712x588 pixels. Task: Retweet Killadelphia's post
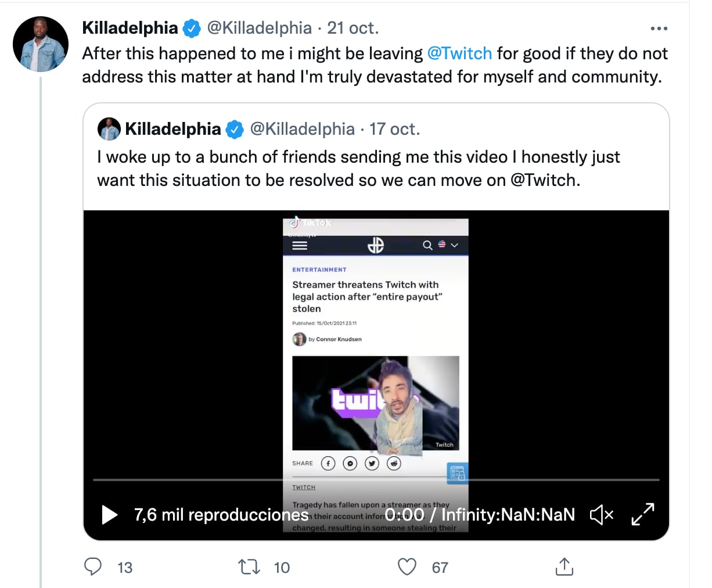click(249, 567)
